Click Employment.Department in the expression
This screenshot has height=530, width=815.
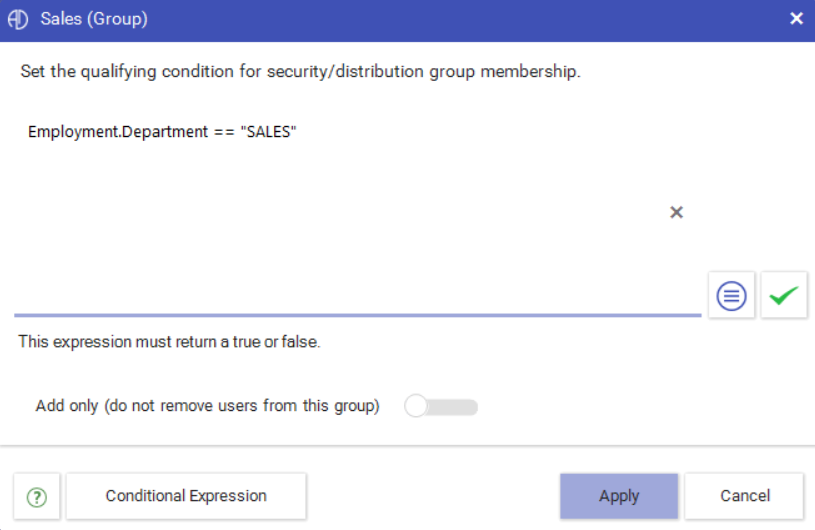(118, 132)
